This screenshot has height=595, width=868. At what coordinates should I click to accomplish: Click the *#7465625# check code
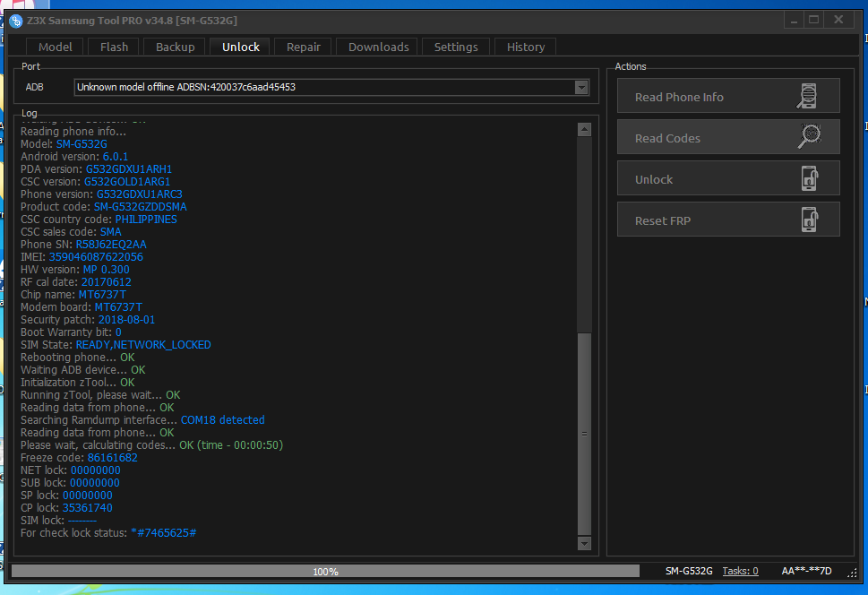click(163, 533)
